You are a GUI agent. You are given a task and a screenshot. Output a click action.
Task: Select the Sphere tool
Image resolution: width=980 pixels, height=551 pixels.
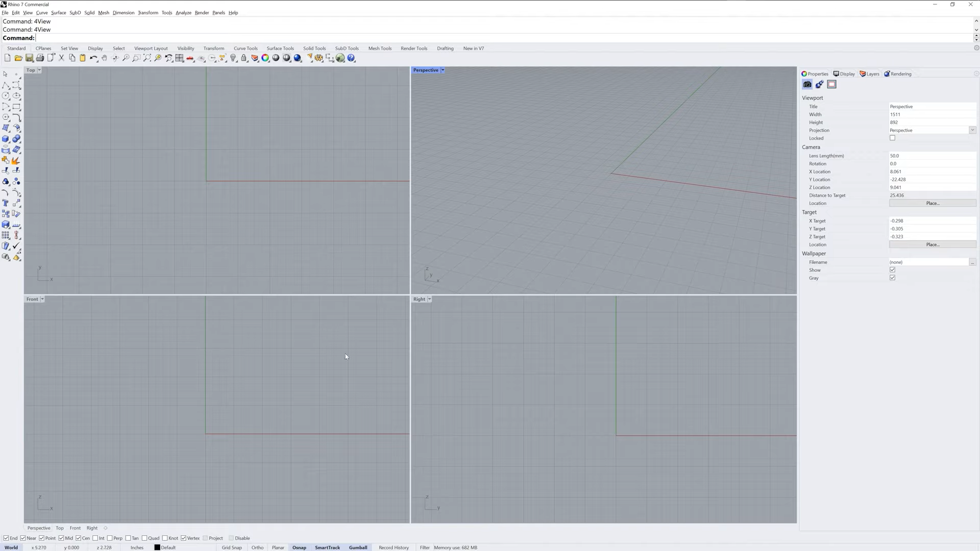(x=17, y=139)
